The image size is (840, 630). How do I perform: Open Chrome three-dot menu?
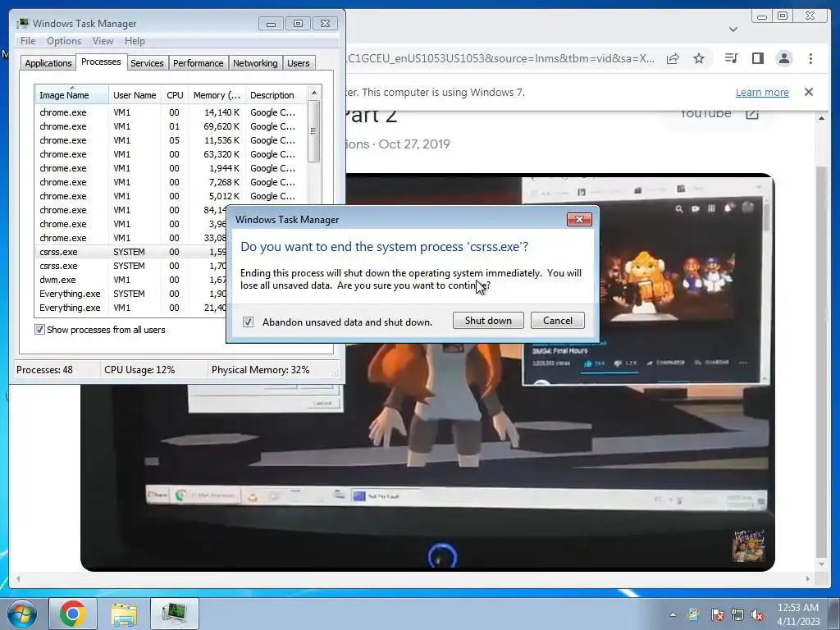coord(810,58)
